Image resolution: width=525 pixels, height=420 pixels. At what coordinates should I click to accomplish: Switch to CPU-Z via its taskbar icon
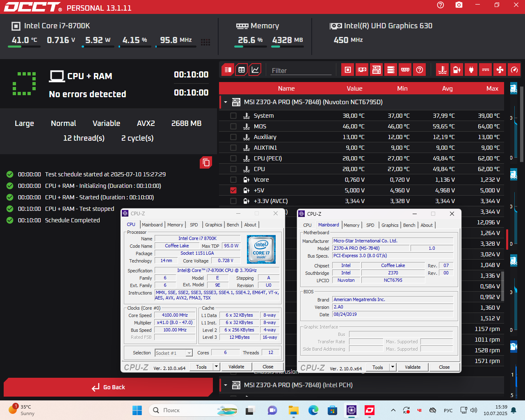[351, 410]
